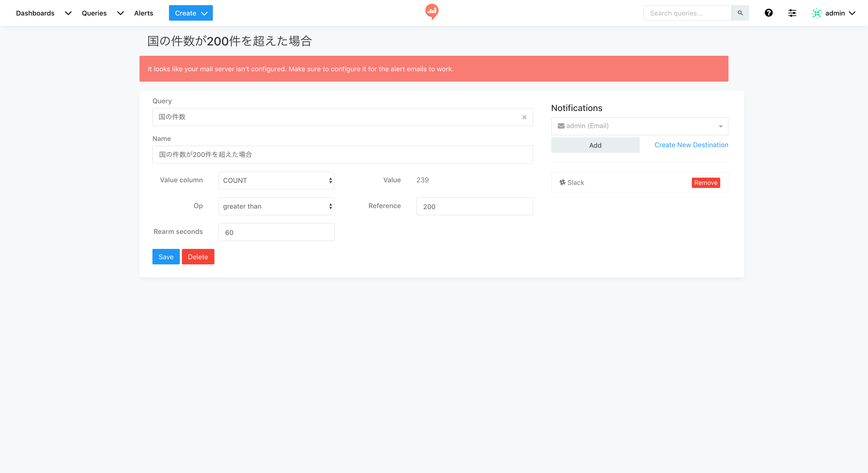Screen dimensions: 868x473
Task: Click the Reference value input field
Action: pos(474,206)
